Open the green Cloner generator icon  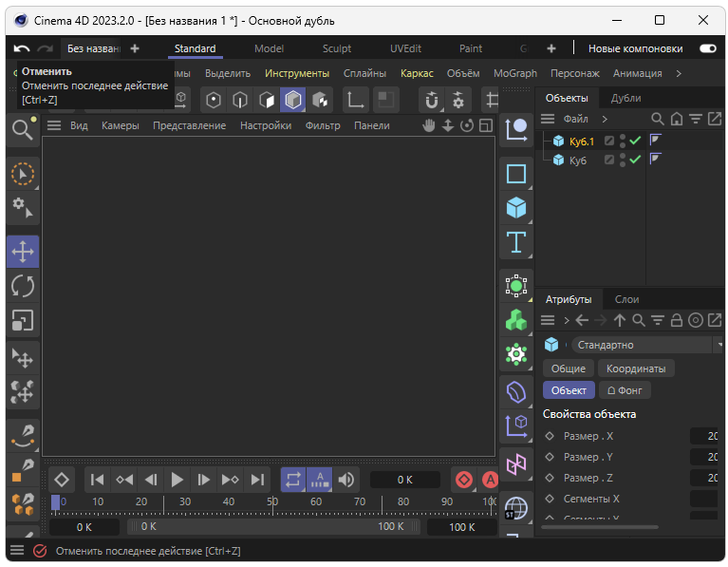click(516, 320)
